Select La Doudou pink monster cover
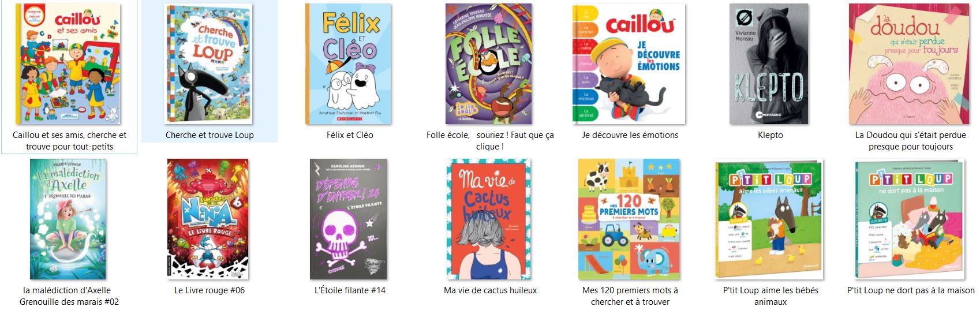This screenshot has width=980, height=336. coord(910,64)
